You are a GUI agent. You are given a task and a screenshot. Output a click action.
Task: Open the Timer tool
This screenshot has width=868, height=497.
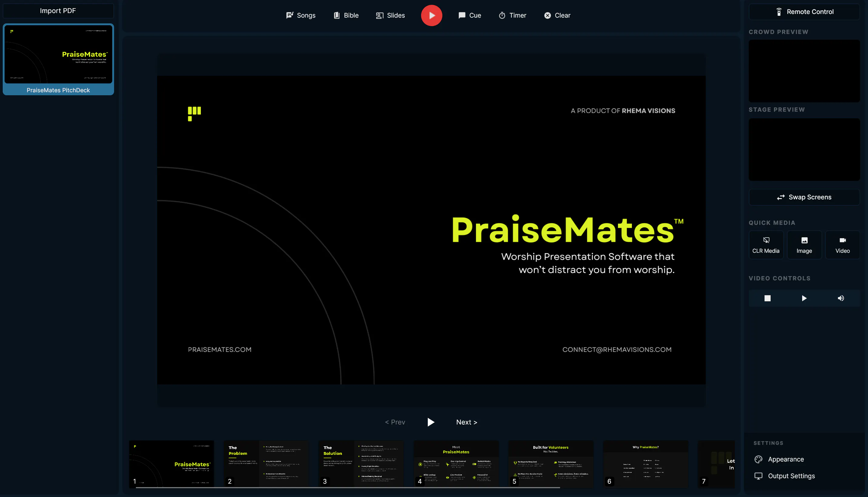(x=512, y=15)
